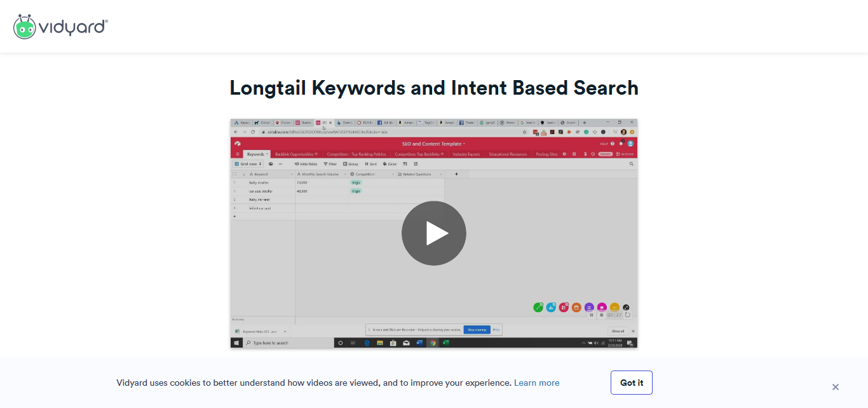The height and width of the screenshot is (408, 868).
Task: Open the Keyword column header dropdown arrow
Action: click(292, 174)
